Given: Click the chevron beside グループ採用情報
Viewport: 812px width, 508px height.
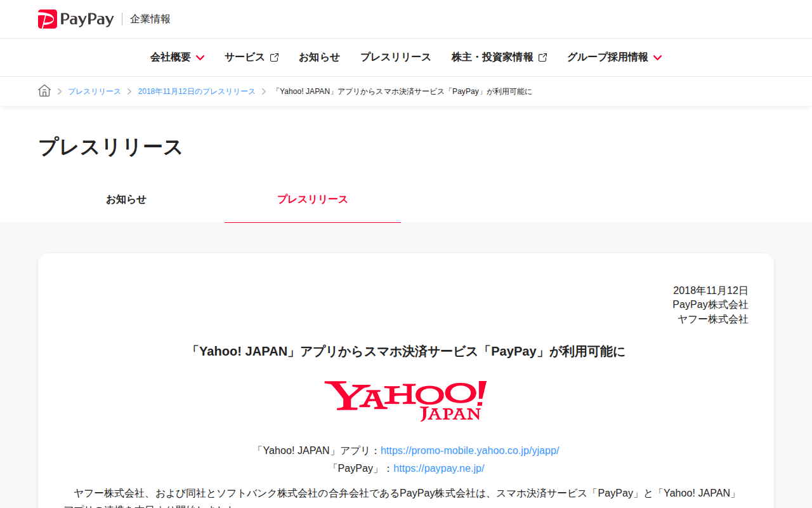Looking at the screenshot, I should (657, 58).
